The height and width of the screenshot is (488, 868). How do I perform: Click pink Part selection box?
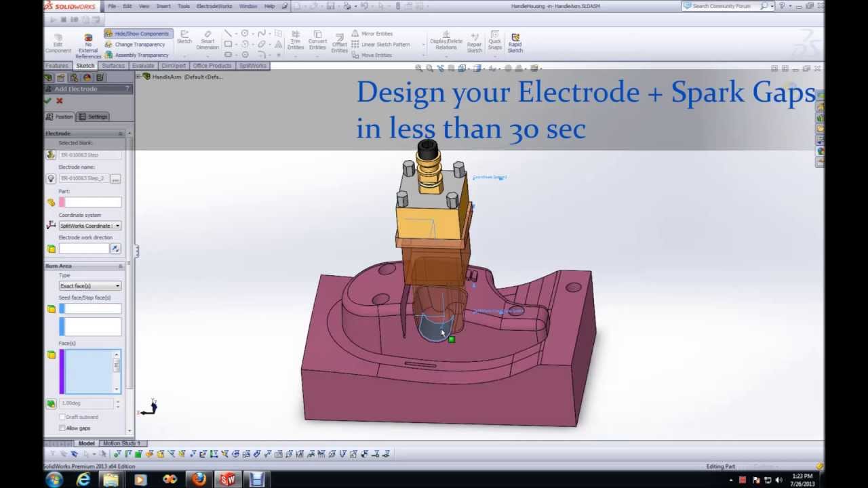(90, 202)
